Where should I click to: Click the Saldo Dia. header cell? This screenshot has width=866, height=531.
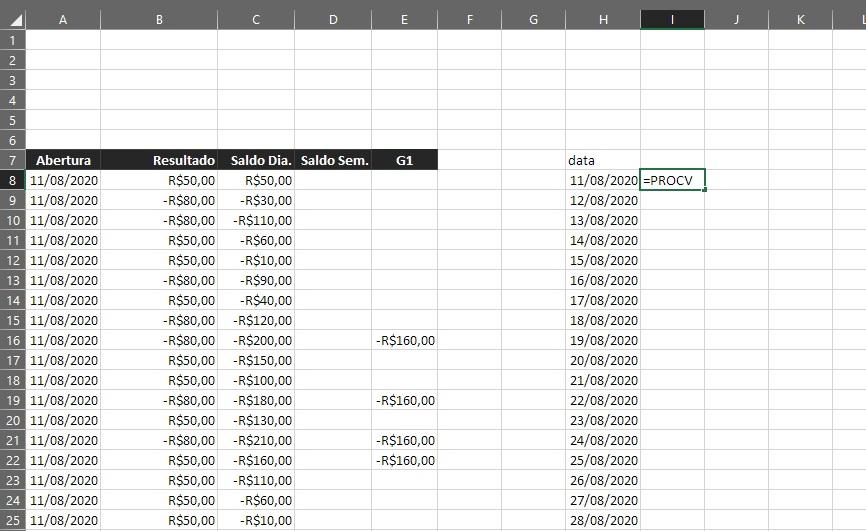256,160
